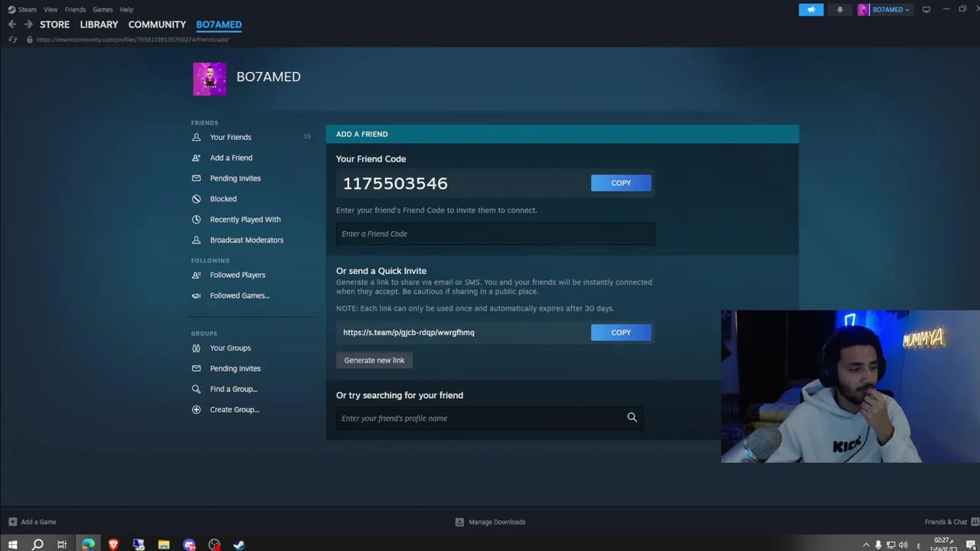
Task: Open Task View on taskbar
Action: 62,545
